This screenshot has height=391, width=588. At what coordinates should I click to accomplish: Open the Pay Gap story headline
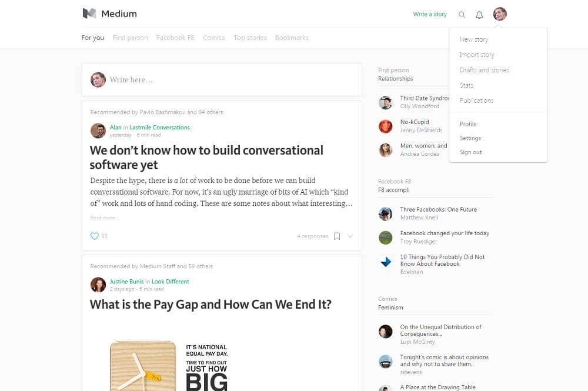tap(211, 305)
